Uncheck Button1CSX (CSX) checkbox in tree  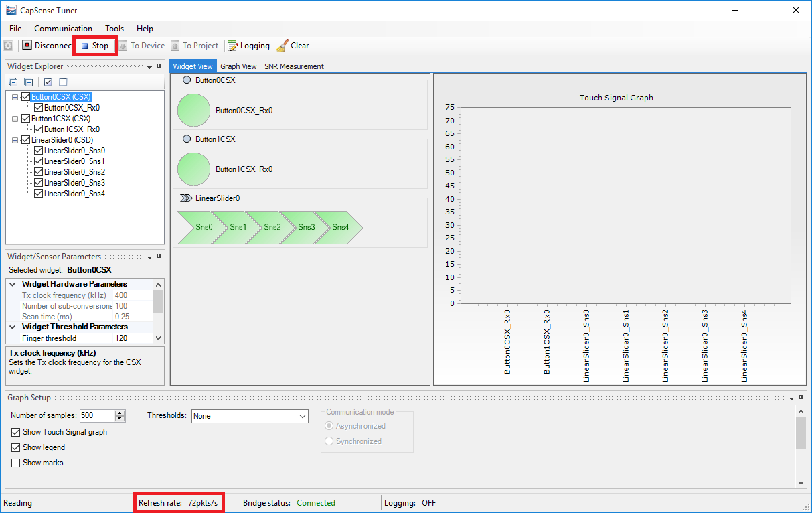click(26, 119)
